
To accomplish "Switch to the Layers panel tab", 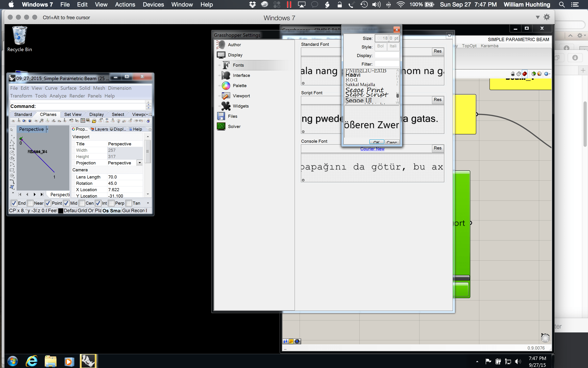I will tap(99, 129).
